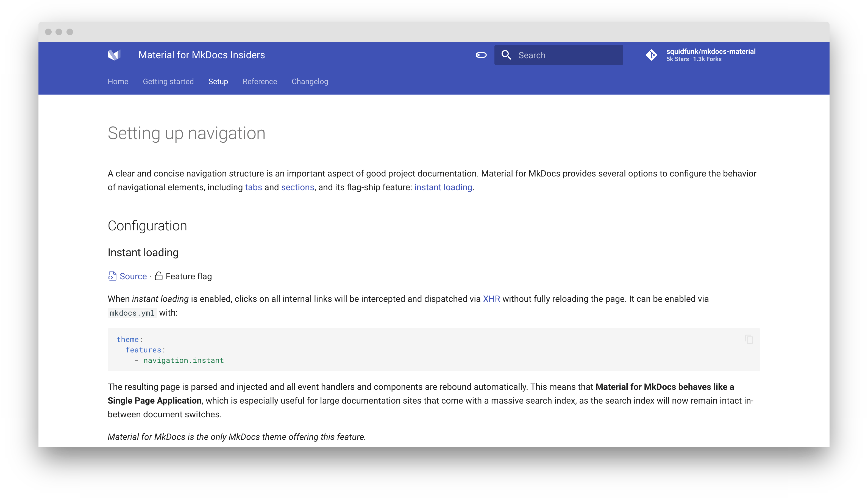Click the Material for MkDocs logo icon
Image resolution: width=868 pixels, height=502 pixels.
114,55
